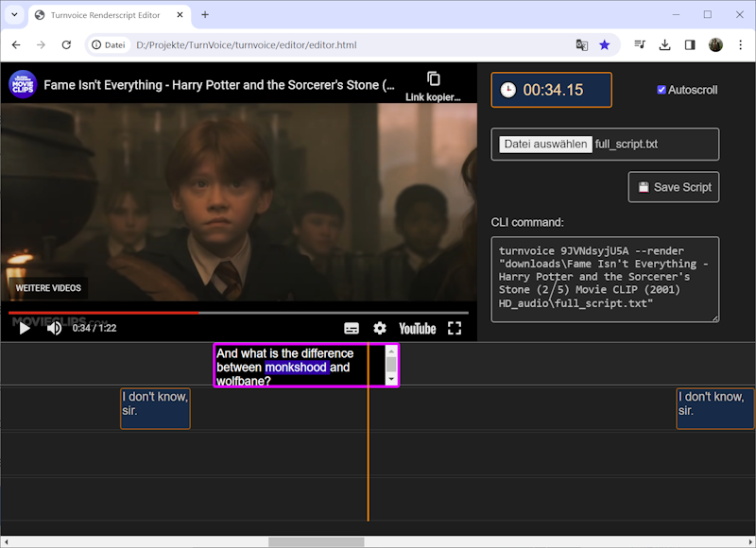Image resolution: width=756 pixels, height=548 pixels.
Task: Open the browser three-dot menu
Action: (x=741, y=44)
